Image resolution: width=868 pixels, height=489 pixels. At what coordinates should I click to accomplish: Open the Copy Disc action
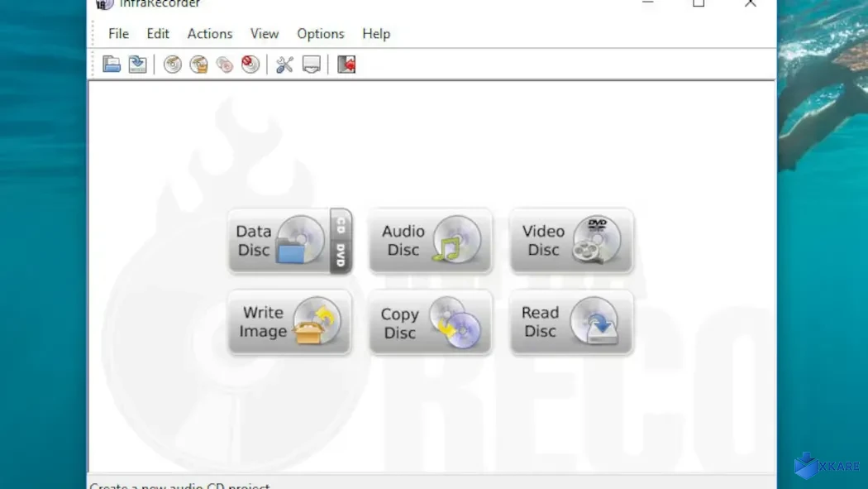(431, 323)
